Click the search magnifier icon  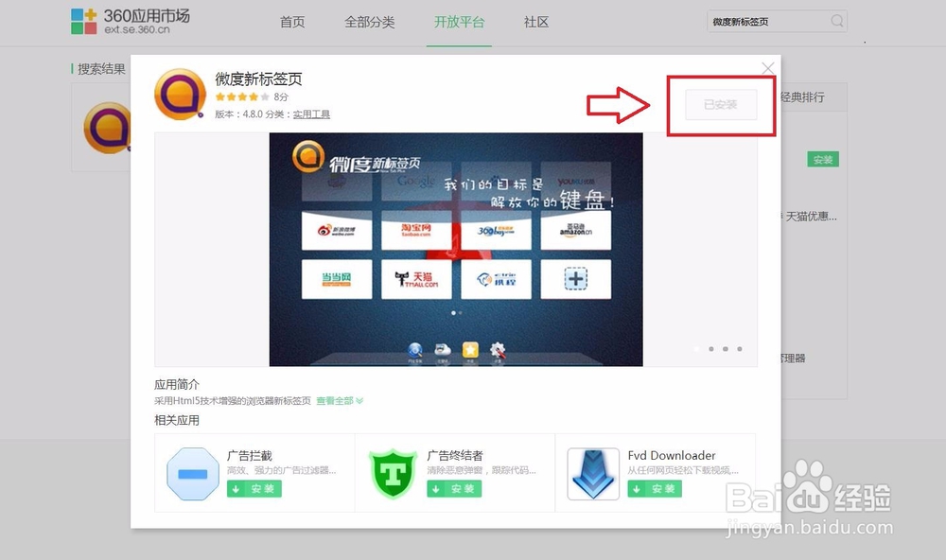coord(837,21)
